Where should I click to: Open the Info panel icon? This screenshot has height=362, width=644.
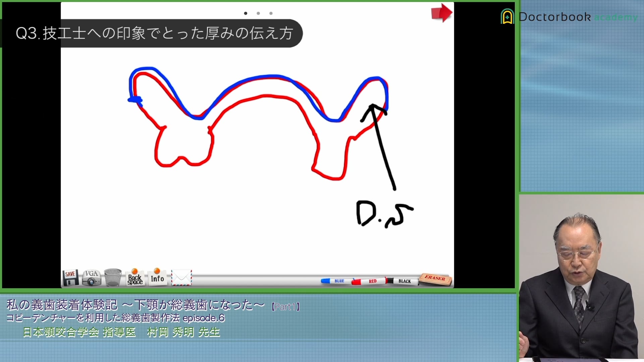click(157, 279)
